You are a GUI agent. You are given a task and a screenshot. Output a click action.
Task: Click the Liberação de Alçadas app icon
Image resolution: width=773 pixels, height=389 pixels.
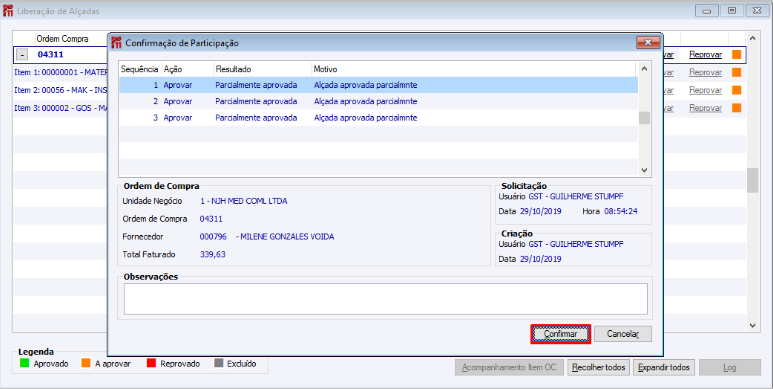[8, 11]
